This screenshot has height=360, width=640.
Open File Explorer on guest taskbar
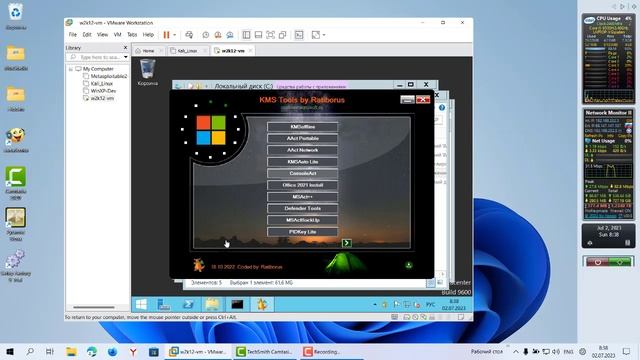point(213,304)
